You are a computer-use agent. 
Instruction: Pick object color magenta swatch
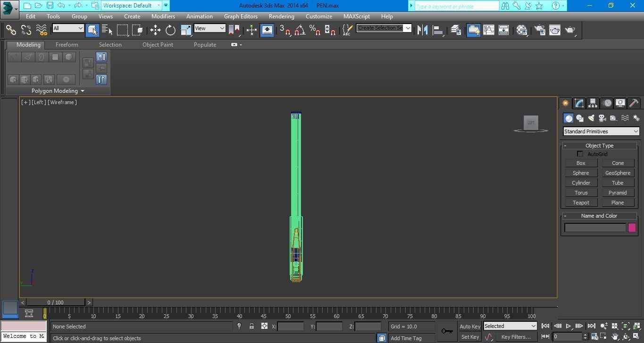632,228
